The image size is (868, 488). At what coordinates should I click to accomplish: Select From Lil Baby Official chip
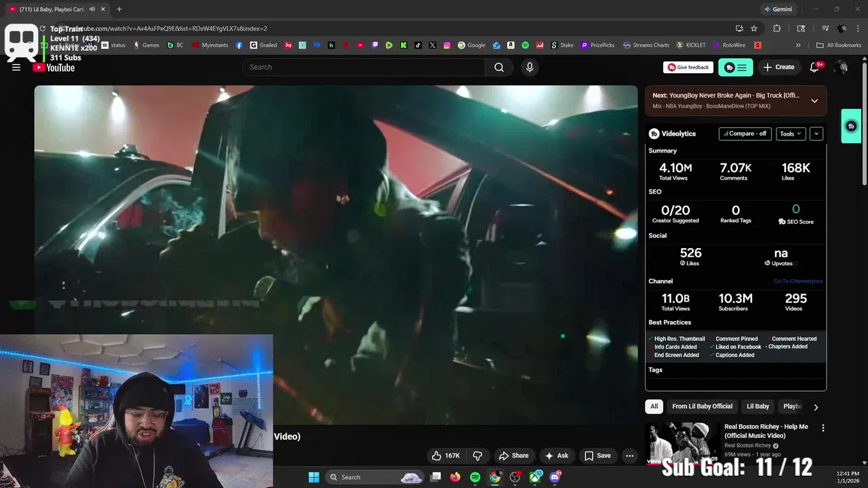(702, 406)
